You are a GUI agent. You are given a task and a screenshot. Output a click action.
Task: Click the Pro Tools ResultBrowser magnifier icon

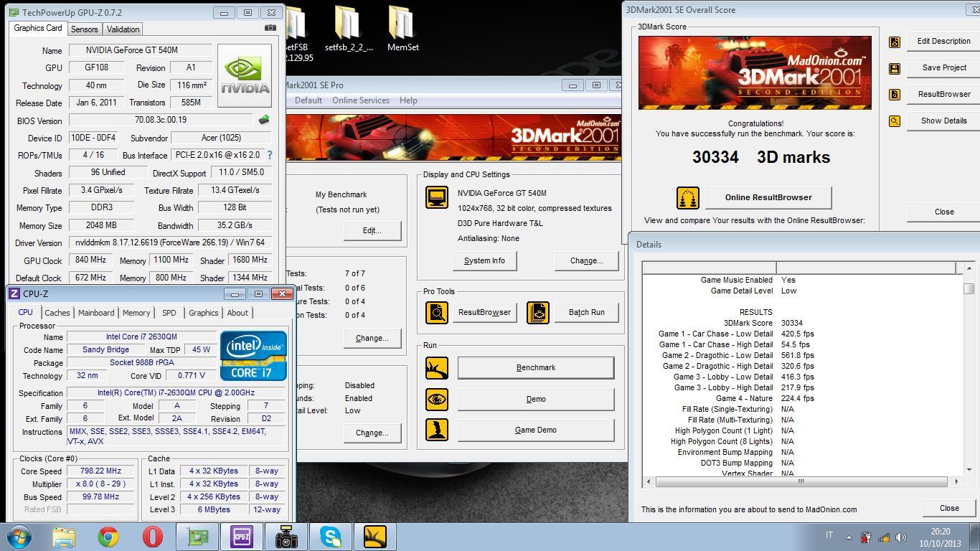(x=437, y=312)
